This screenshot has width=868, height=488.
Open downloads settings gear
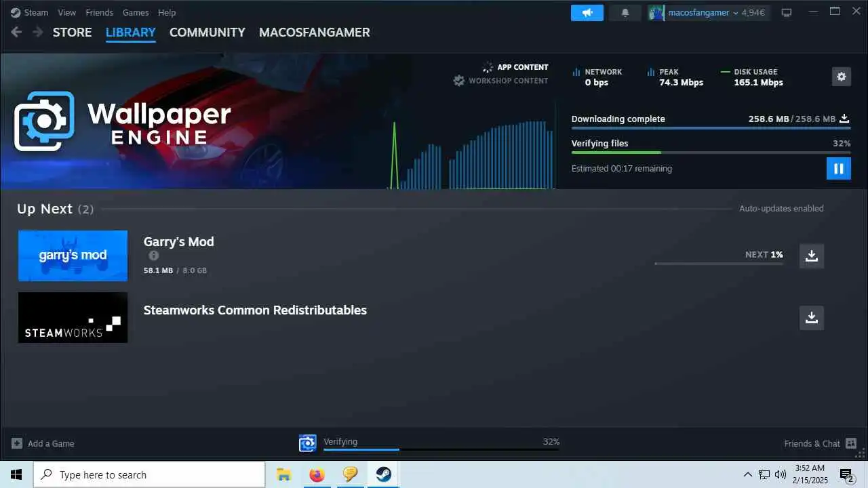[x=842, y=77]
